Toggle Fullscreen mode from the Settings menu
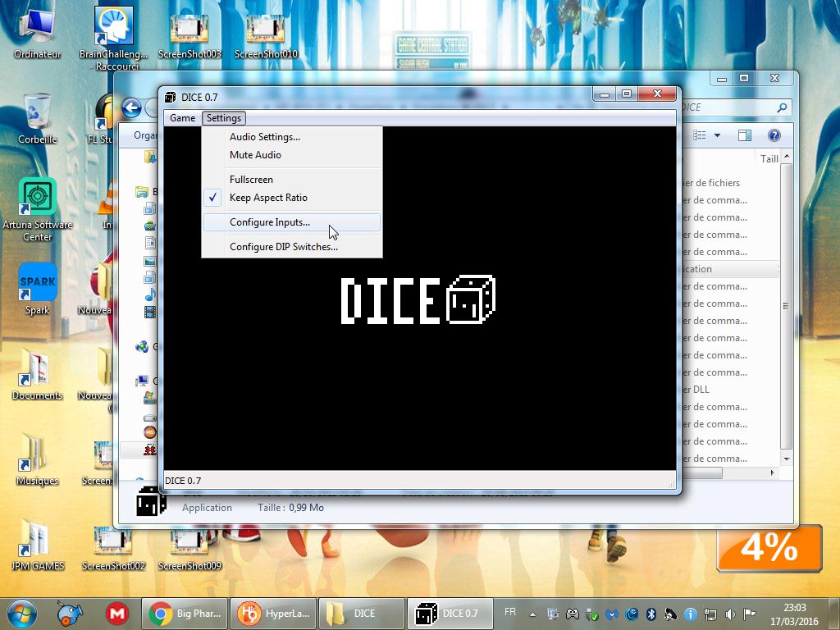Image resolution: width=840 pixels, height=630 pixels. click(x=251, y=180)
